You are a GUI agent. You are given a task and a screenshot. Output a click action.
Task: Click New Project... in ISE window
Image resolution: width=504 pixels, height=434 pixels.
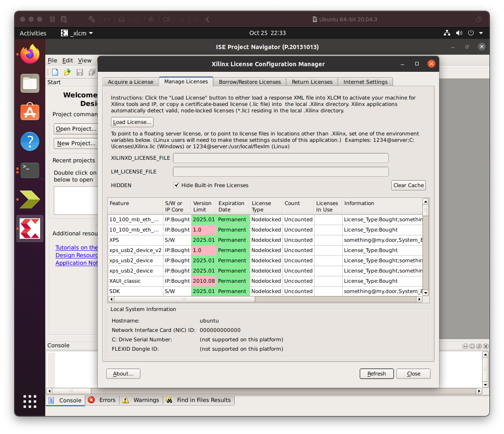[x=76, y=143]
